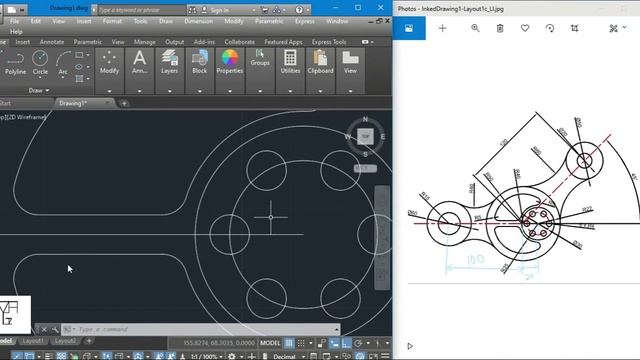
Task: Open the File menu
Action: (14, 21)
